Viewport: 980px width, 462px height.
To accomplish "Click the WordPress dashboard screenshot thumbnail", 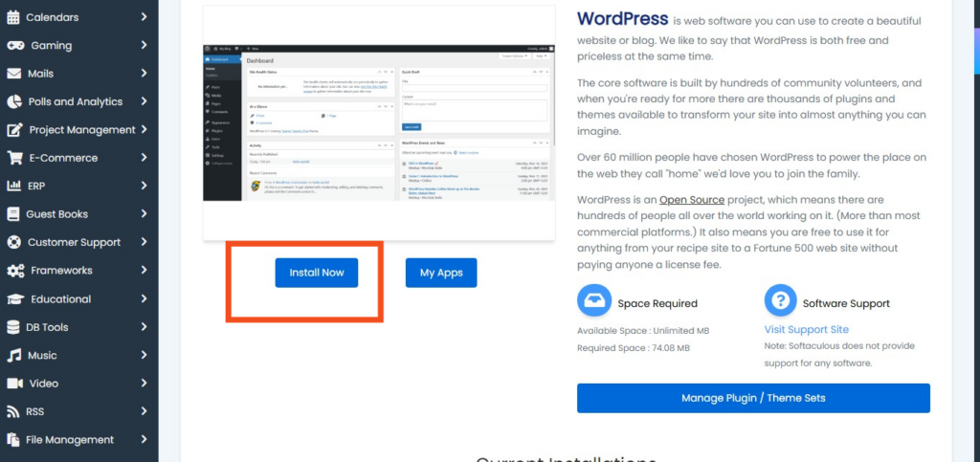I will [x=379, y=122].
